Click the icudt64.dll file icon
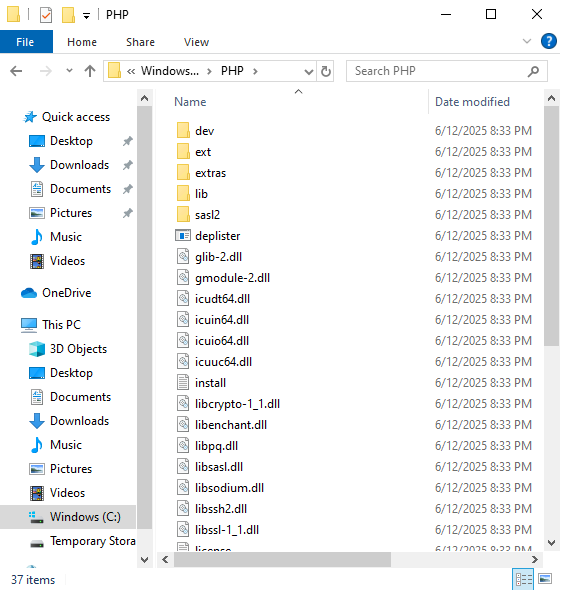This screenshot has width=561, height=590. [183, 298]
